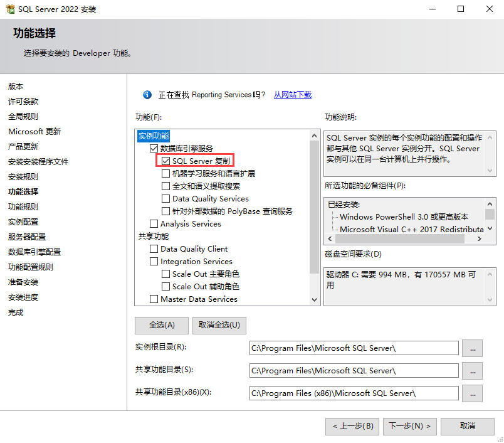Click the SQL Server setup title bar icon
Viewport: 504px width, 443px height.
click(11, 9)
